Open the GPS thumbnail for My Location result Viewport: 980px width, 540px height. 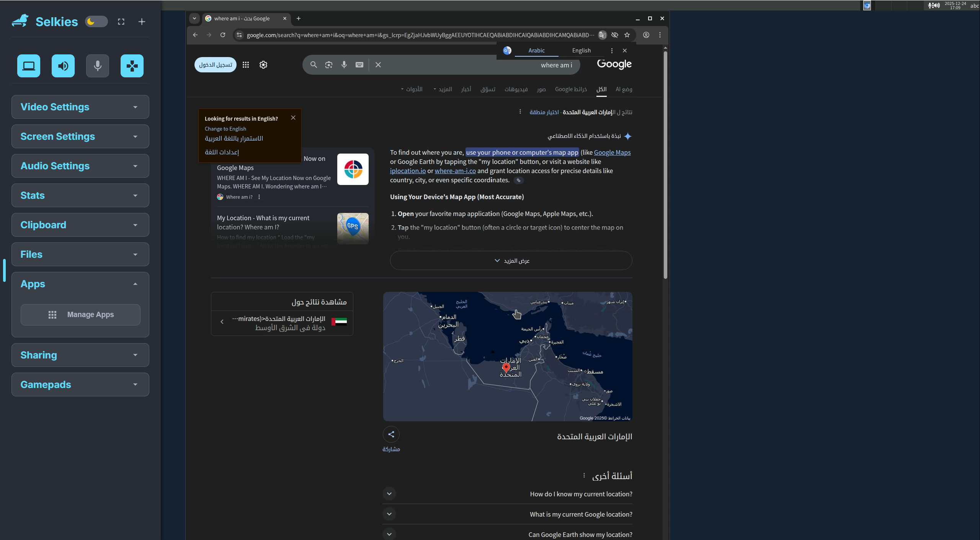tap(353, 228)
